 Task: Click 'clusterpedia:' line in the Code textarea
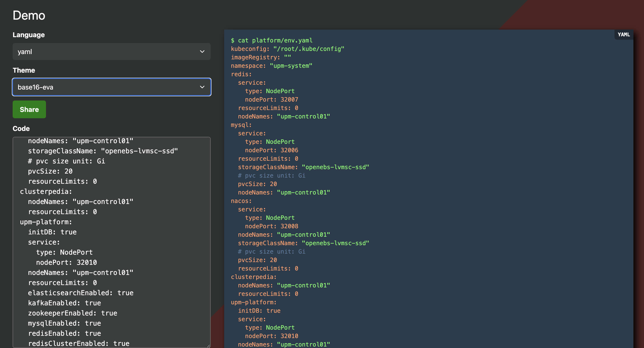click(x=46, y=192)
